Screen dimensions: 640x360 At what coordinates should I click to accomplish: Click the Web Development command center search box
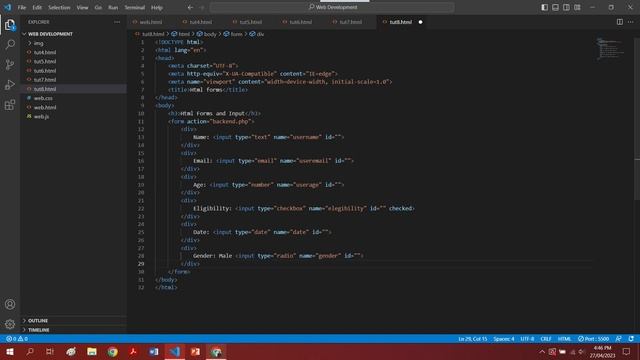click(332, 7)
